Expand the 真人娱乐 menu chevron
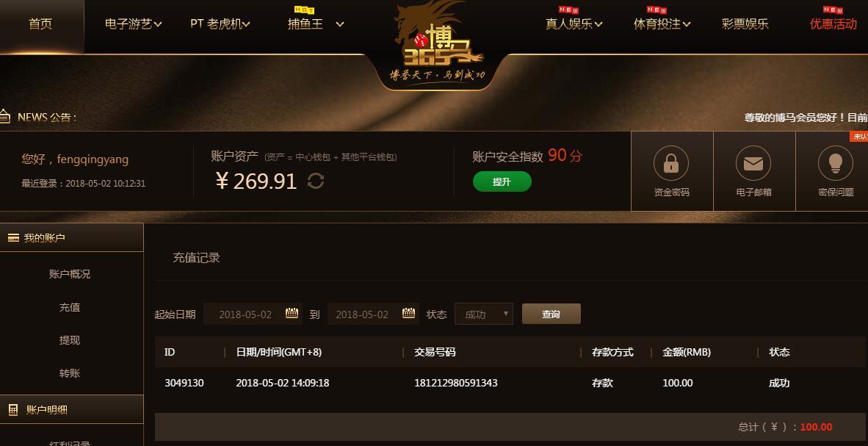The width and height of the screenshot is (868, 446). [598, 24]
